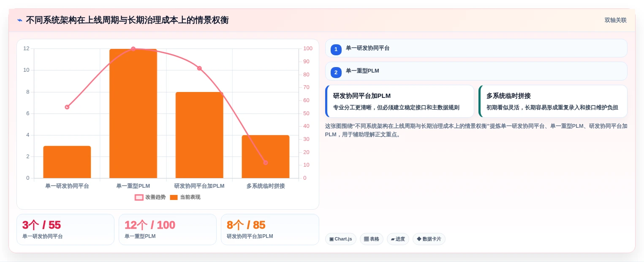Toggle the 改善趋势 legend entry

point(150,197)
